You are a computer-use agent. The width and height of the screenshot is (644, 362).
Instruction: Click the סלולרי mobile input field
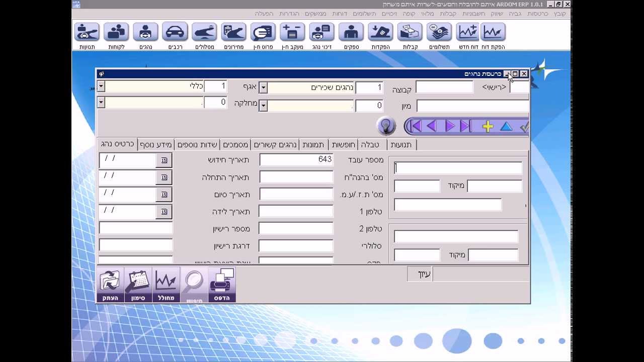pyautogui.click(x=296, y=245)
